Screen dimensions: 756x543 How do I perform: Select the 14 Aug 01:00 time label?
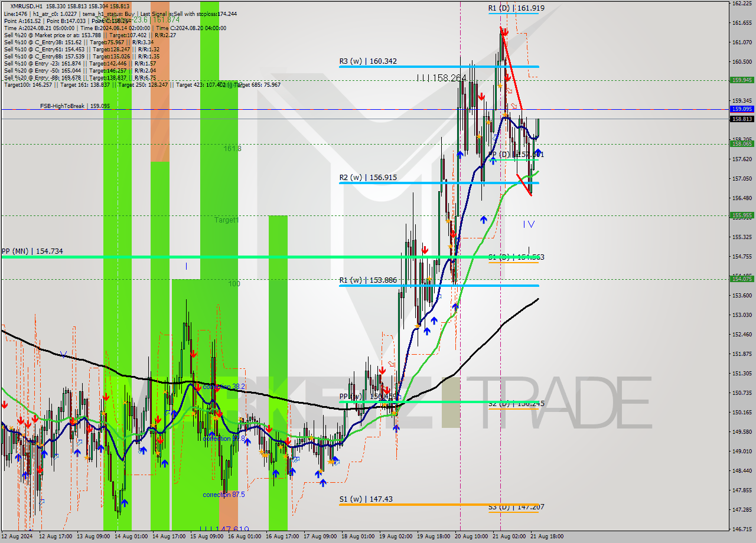[131, 537]
